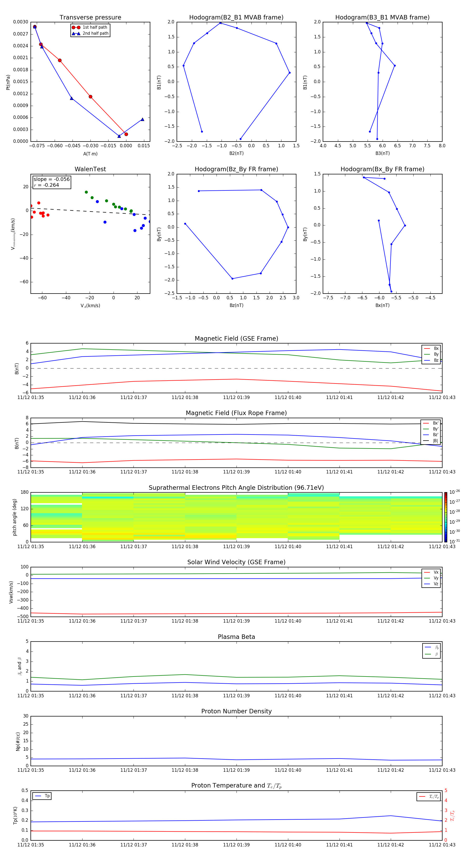Image resolution: width=473 pixels, height=868 pixels.
Task: Click the "Bx'" flux rope legend entry
Action: click(x=431, y=423)
